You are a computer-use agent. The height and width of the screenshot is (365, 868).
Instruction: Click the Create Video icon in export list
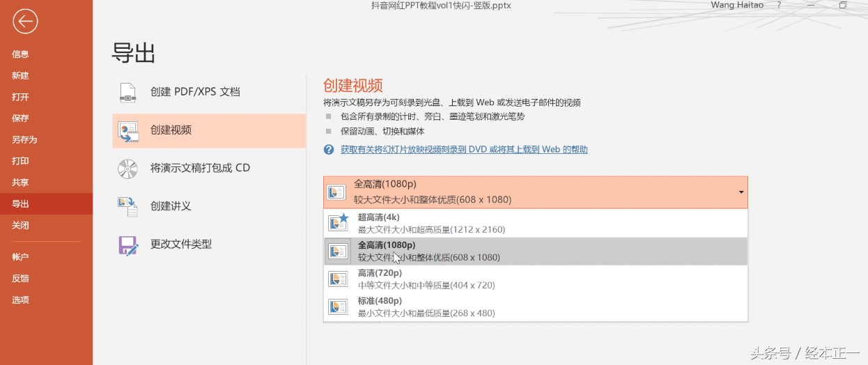coord(128,131)
